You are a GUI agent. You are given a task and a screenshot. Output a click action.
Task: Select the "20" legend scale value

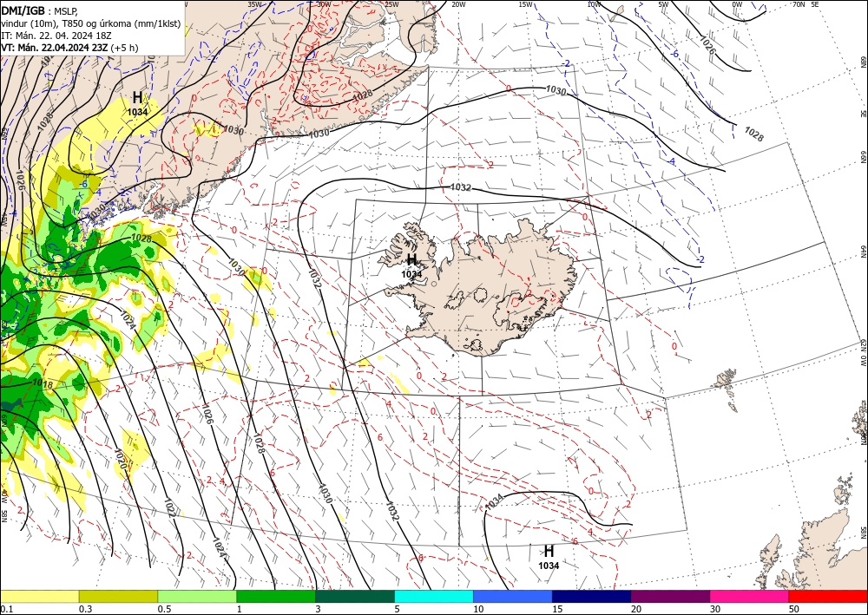click(636, 609)
